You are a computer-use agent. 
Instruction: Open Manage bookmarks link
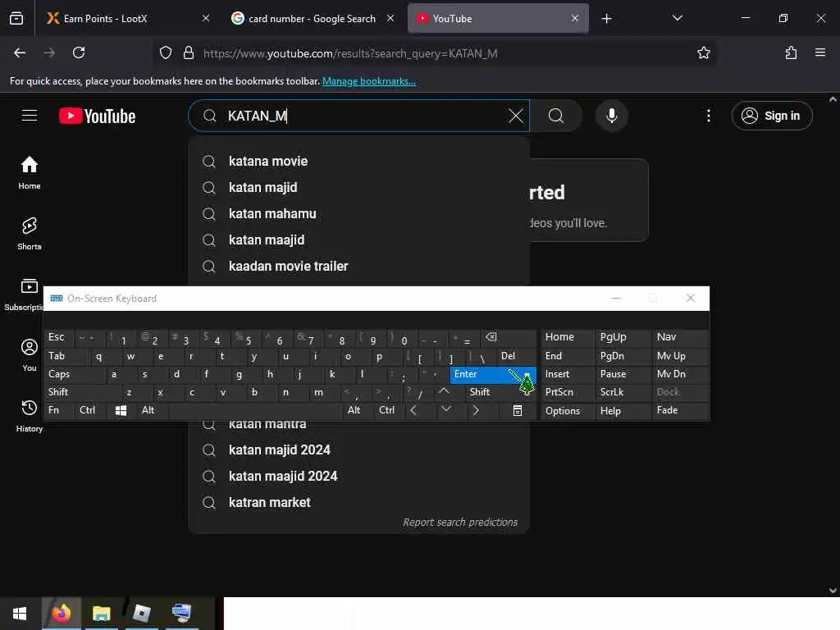point(368,81)
